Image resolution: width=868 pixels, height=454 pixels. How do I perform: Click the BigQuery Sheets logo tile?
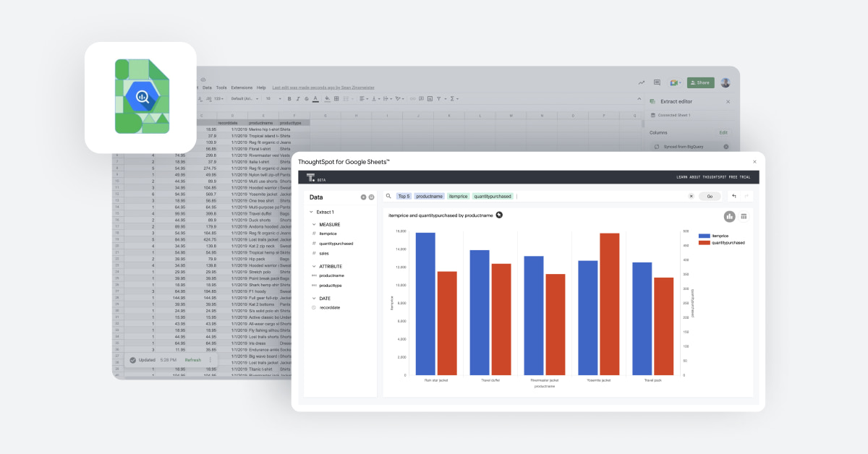pos(140,98)
